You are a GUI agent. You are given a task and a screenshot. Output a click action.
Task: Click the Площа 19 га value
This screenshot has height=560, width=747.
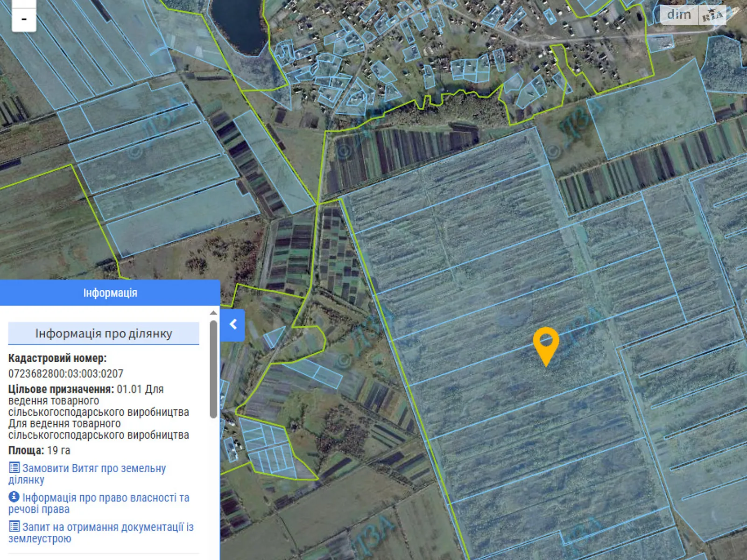pos(58,451)
